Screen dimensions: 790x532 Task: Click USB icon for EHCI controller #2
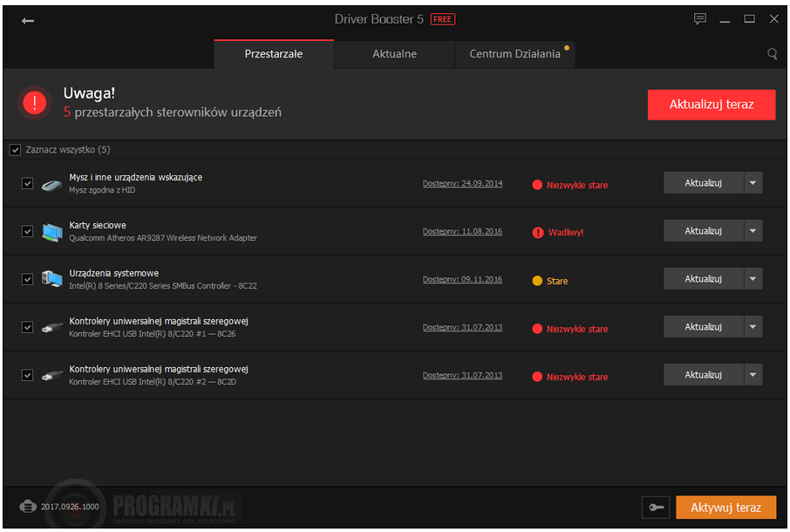click(52, 376)
